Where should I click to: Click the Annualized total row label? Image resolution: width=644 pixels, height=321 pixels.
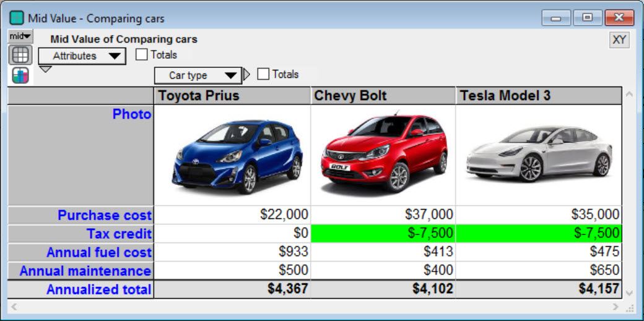pos(80,289)
